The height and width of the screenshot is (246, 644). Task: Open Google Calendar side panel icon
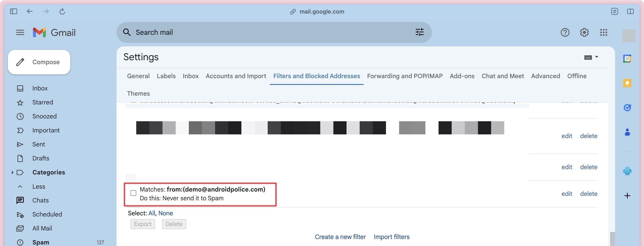[x=627, y=59]
